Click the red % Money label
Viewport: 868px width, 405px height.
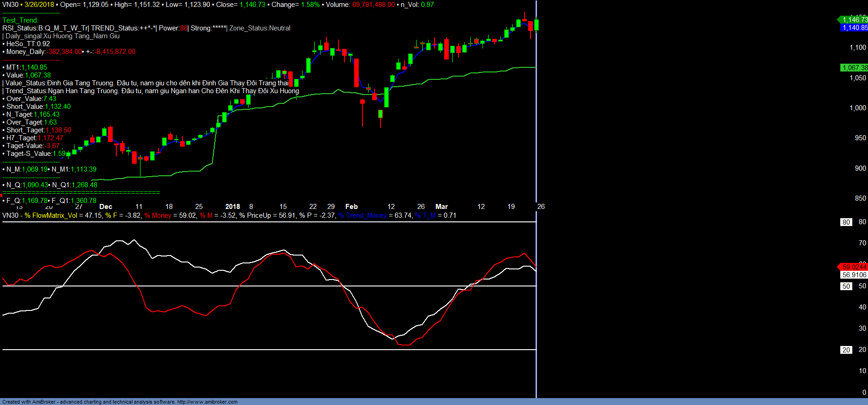tap(157, 215)
